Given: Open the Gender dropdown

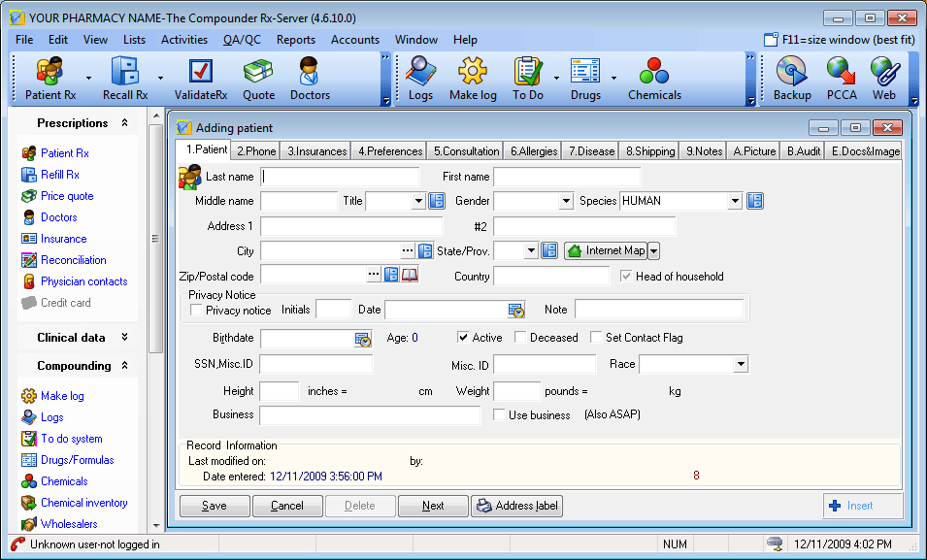Looking at the screenshot, I should [566, 201].
